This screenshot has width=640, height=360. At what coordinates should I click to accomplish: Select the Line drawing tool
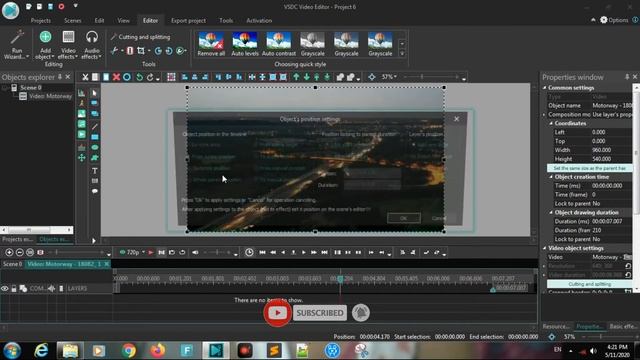[95, 127]
